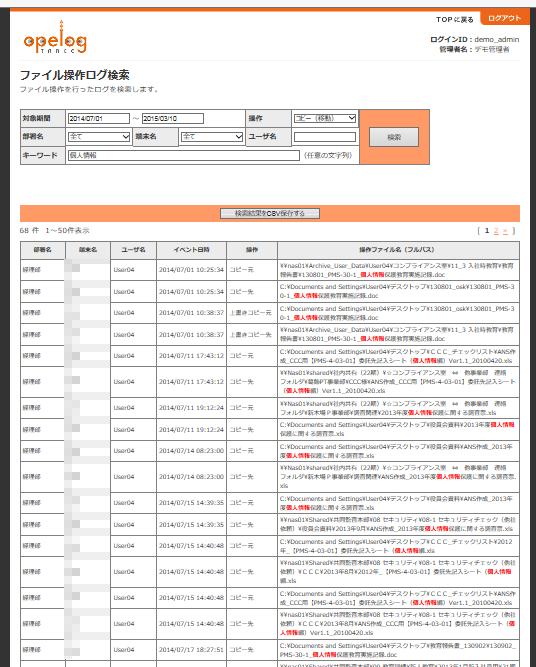This screenshot has width=536, height=667.
Task: Click 経理部 in the 18:27:51 row
Action: click(31, 650)
